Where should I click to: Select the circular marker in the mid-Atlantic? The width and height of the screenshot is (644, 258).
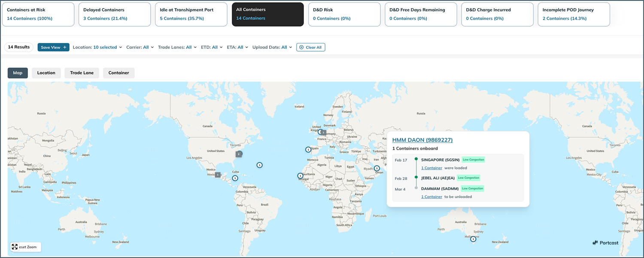point(259,165)
